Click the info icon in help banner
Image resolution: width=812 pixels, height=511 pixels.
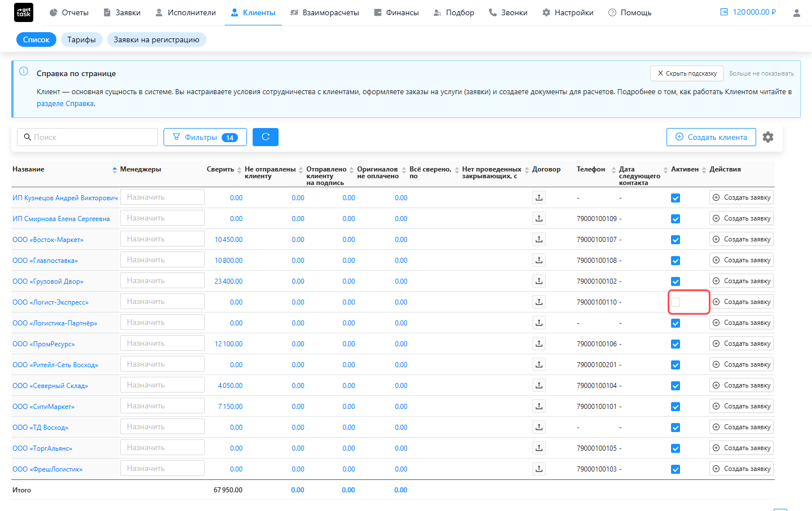[x=24, y=71]
